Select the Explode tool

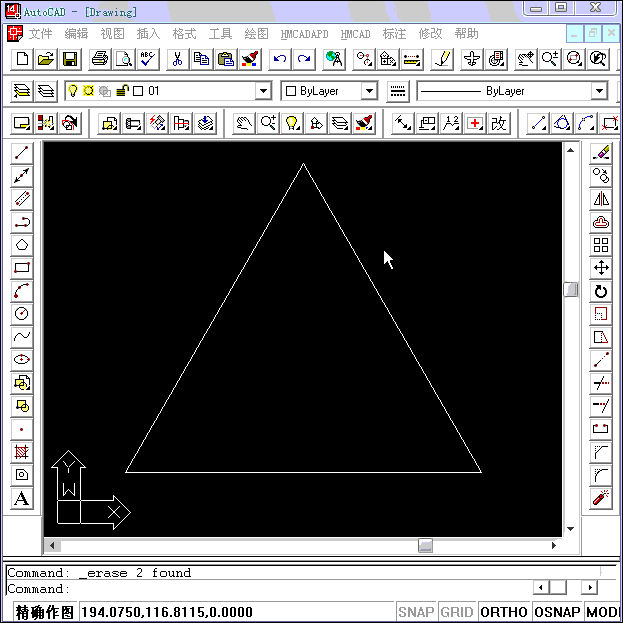601,498
